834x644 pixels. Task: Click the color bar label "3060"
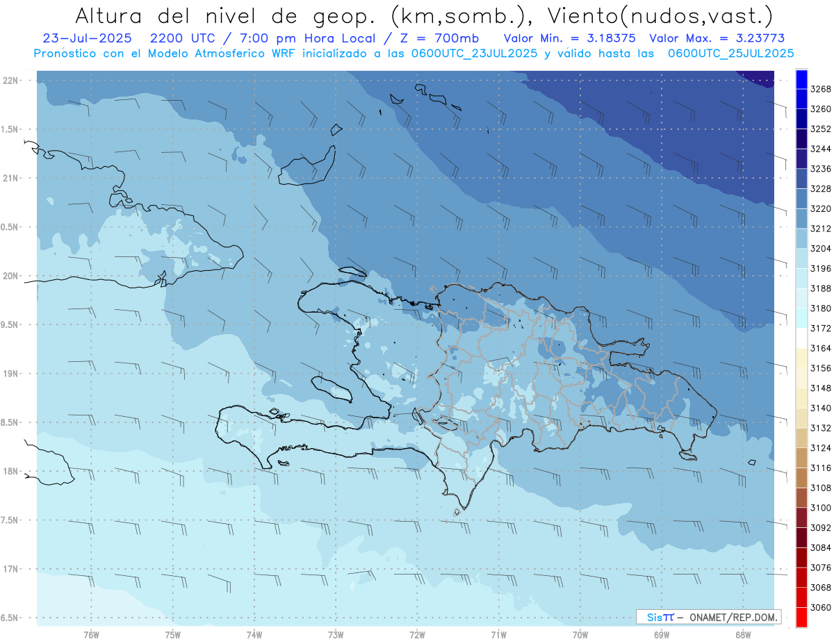[821, 607]
